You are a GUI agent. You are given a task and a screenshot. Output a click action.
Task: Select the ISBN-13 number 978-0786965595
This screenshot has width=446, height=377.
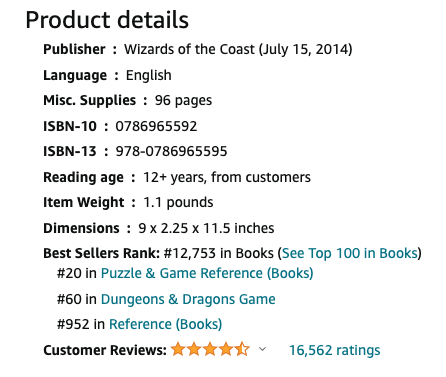(x=171, y=151)
